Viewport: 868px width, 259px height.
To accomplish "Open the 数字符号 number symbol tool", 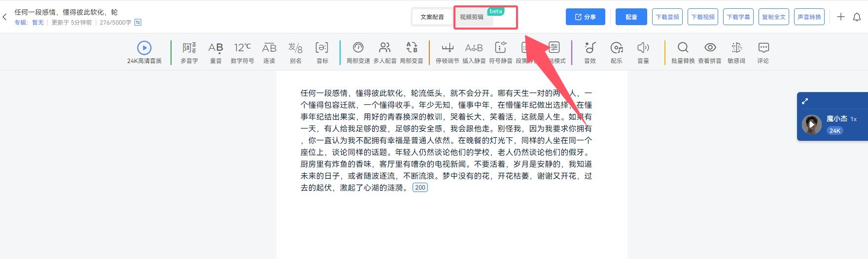I will coord(242,53).
